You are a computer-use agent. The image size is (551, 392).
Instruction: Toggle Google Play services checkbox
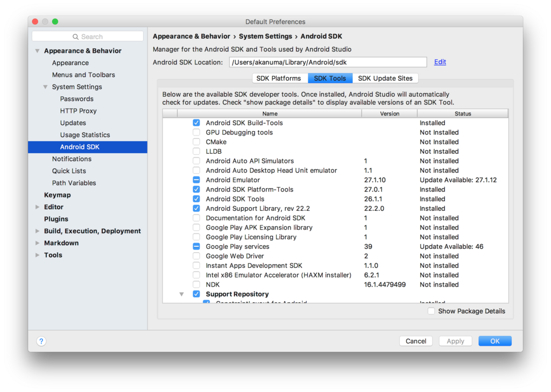tap(196, 247)
